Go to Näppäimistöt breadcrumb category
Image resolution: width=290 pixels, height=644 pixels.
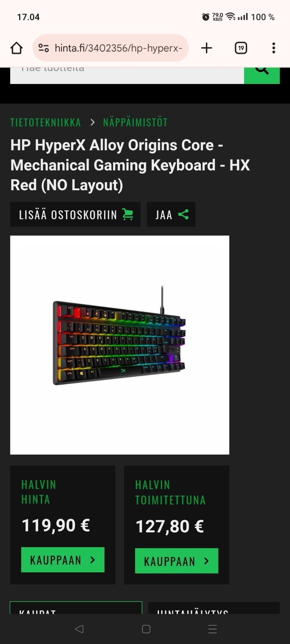(135, 122)
